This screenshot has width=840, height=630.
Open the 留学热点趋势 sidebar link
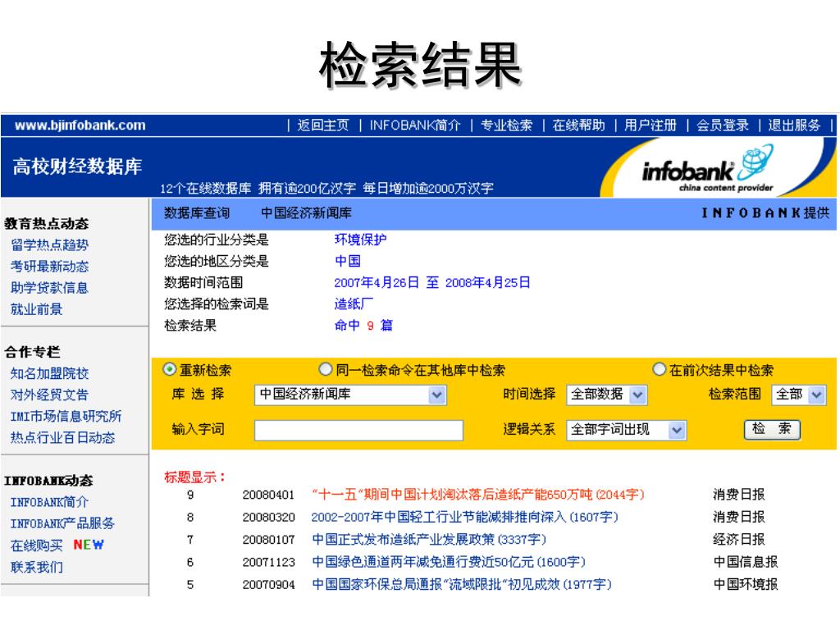[x=49, y=244]
